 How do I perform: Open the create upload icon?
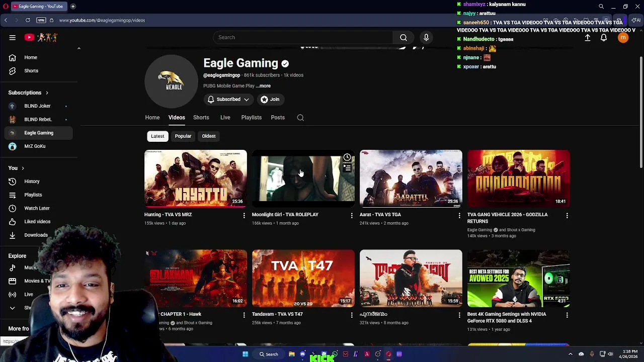(x=587, y=38)
